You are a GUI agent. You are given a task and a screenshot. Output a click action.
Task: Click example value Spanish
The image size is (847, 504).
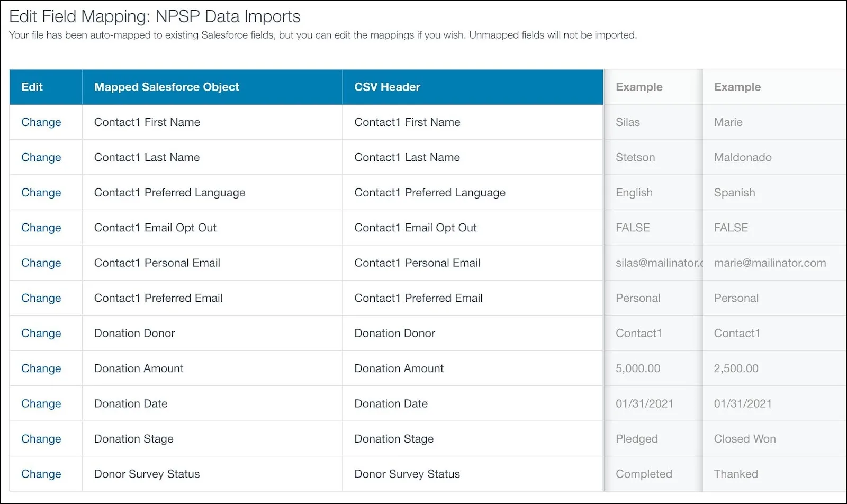(734, 193)
